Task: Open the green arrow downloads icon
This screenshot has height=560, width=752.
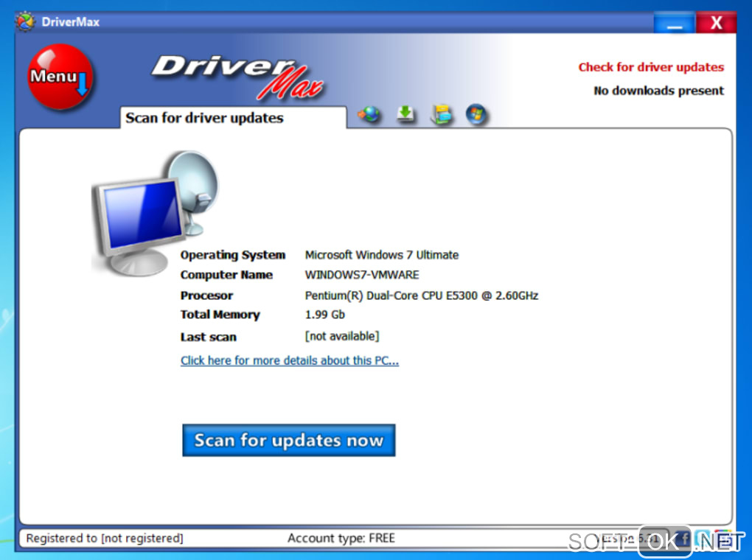Action: pyautogui.click(x=405, y=114)
